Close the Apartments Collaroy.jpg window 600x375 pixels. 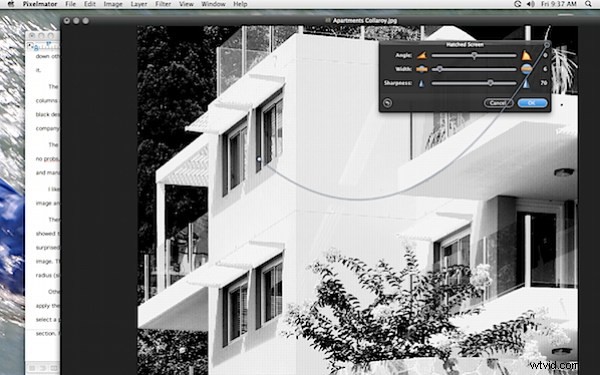[67, 21]
